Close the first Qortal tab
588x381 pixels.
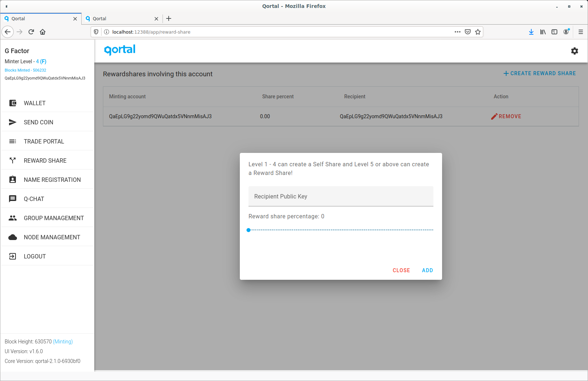point(75,19)
